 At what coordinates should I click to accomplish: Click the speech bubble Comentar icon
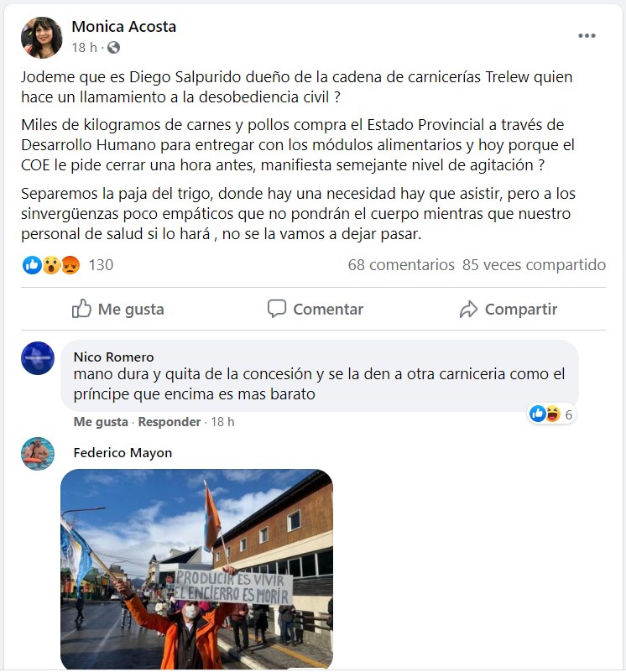[277, 309]
